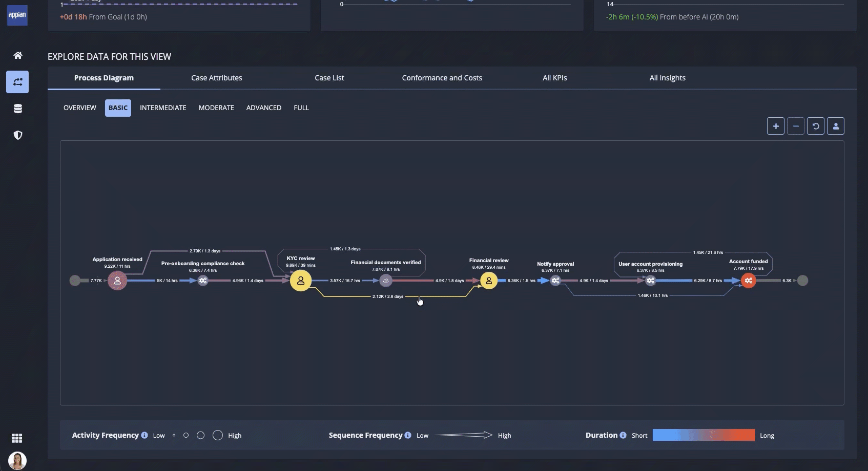
Task: Select BASIC detail level
Action: [x=118, y=108]
